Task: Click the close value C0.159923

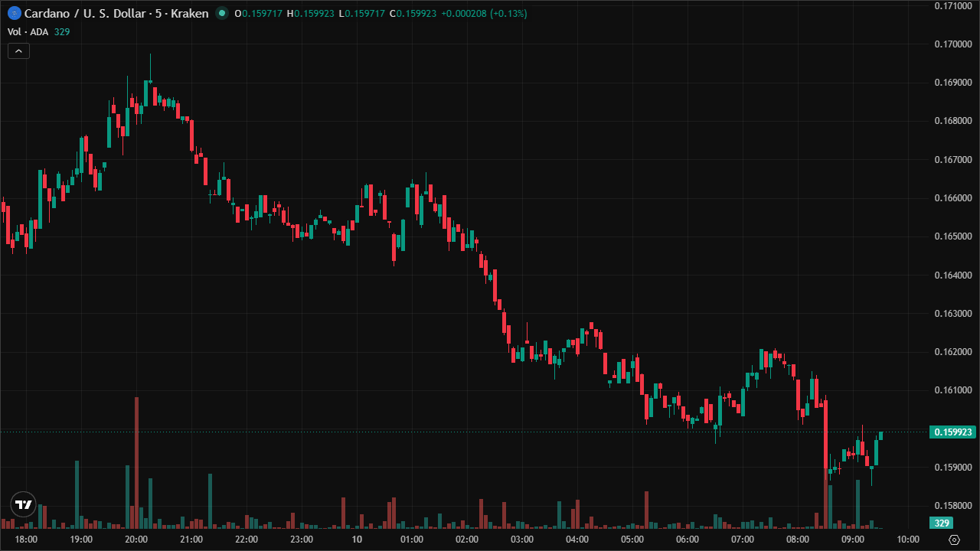Action: [x=413, y=14]
